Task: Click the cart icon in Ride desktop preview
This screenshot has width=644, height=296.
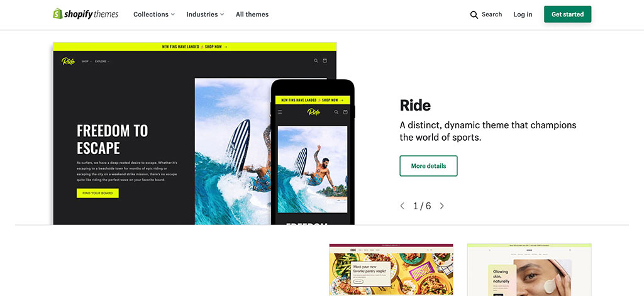Action: (x=325, y=61)
